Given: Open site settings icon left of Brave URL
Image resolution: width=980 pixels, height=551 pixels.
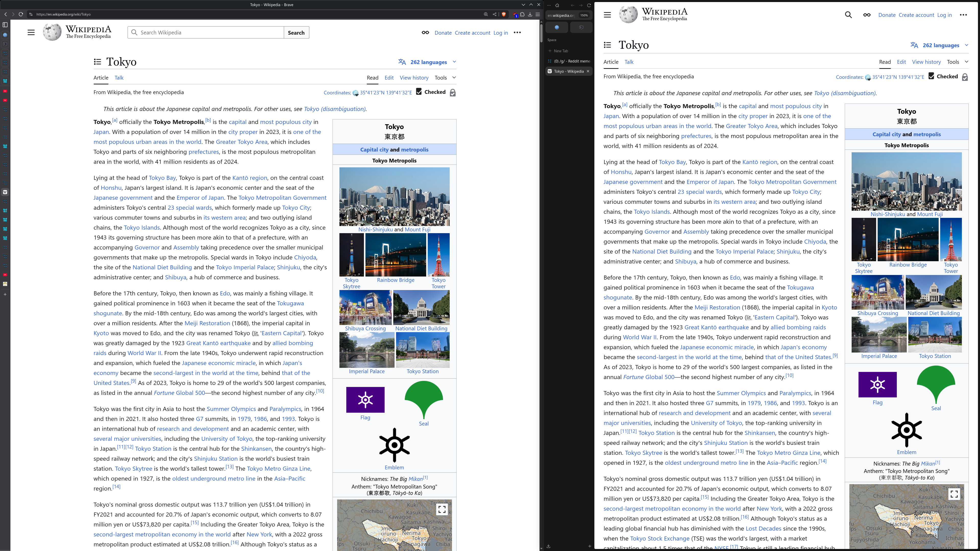Looking at the screenshot, I should click(31, 15).
